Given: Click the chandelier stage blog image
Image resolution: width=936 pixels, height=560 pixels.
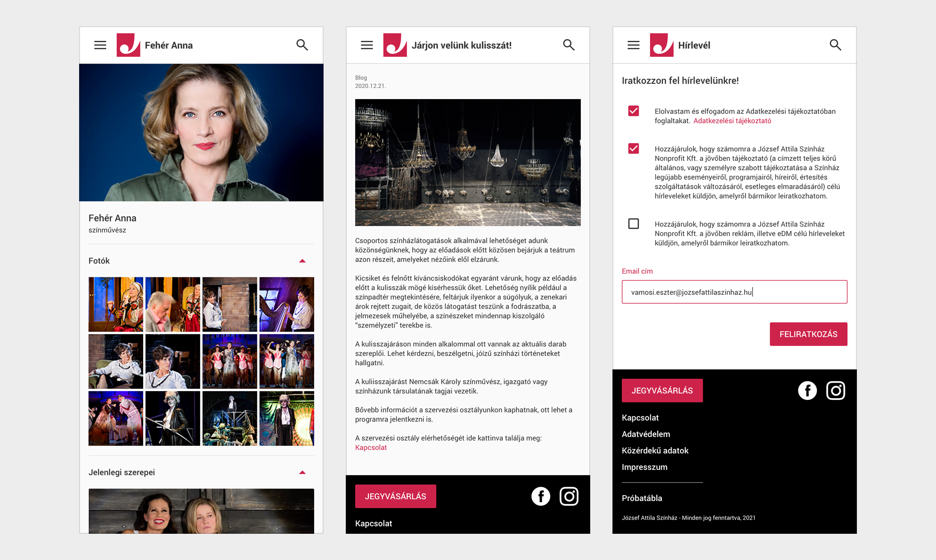Looking at the screenshot, I should 468,162.
